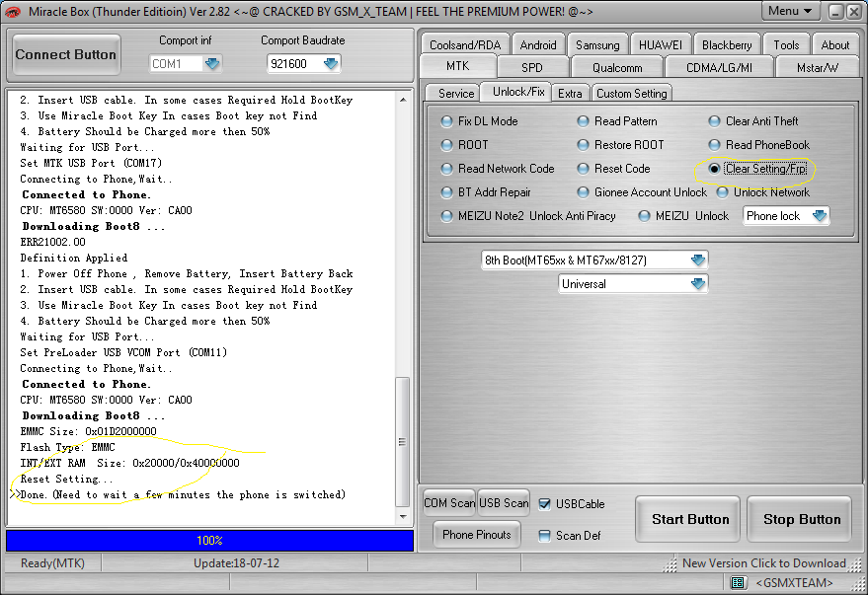Viewport: 868px width, 595px height.
Task: Select the MEIZU Unlock radio button
Action: point(645,216)
